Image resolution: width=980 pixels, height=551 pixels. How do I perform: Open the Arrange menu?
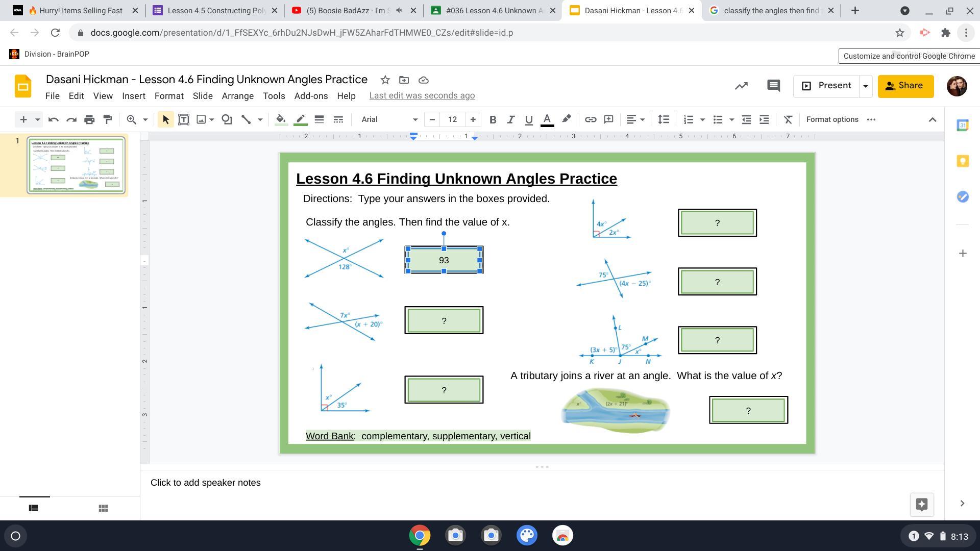pyautogui.click(x=237, y=96)
